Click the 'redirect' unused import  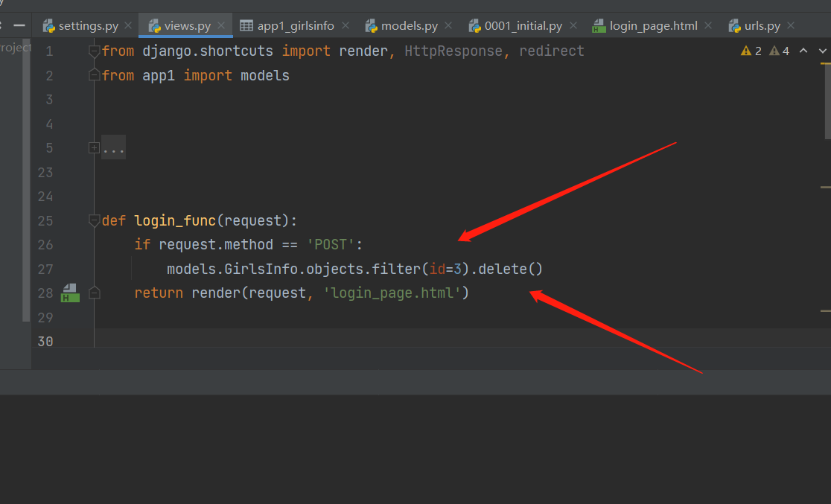coord(551,51)
